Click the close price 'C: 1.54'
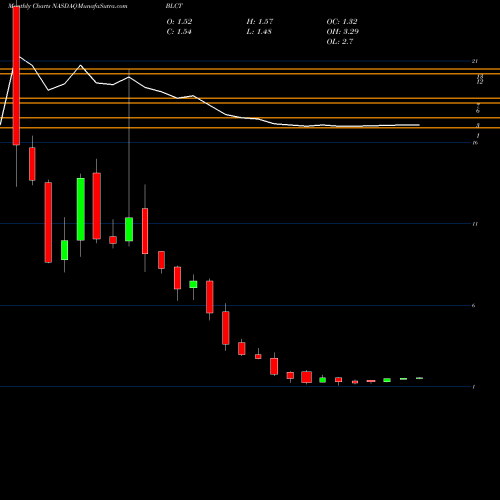500x500 pixels. pyautogui.click(x=179, y=32)
